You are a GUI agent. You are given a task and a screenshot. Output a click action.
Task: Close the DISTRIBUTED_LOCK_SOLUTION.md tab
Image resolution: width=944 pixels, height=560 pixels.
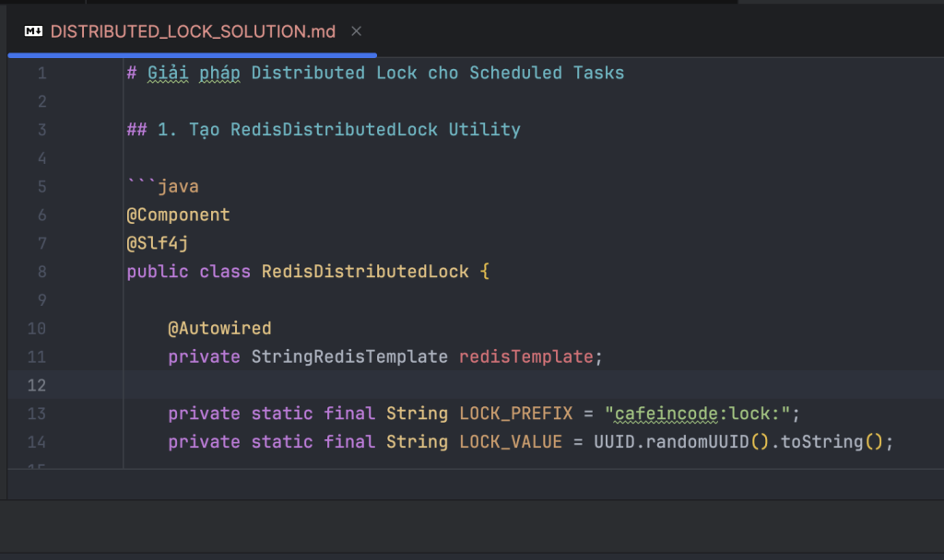click(x=357, y=31)
